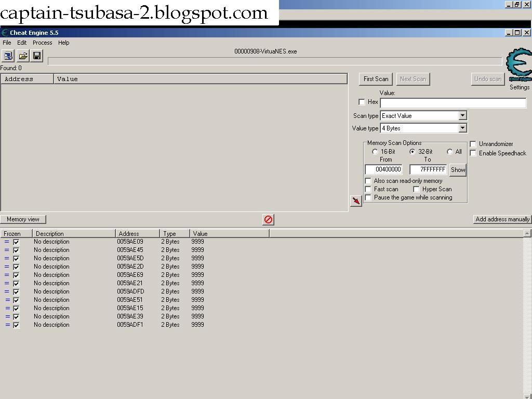Unfreeze address 0059AE09 checkbox
This screenshot has height=399, width=532.
coord(16,242)
